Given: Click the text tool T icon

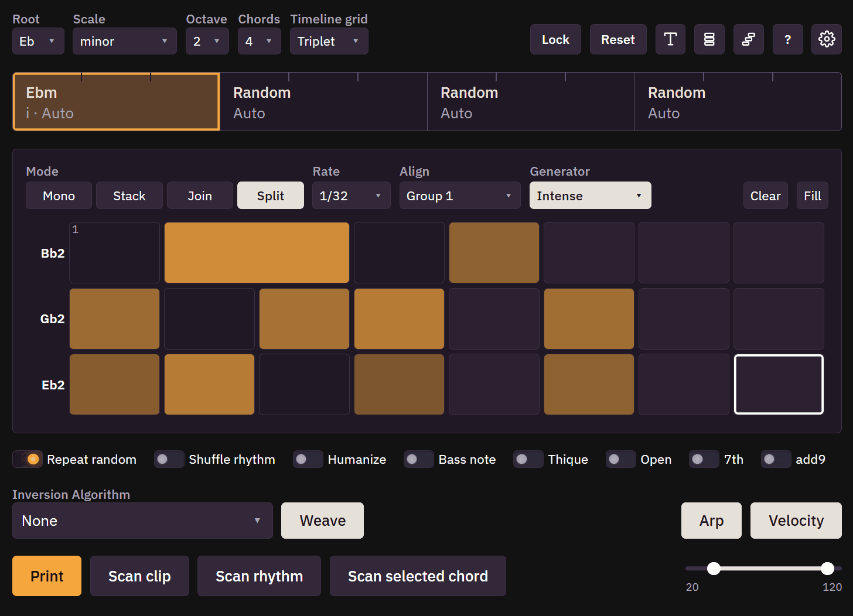Looking at the screenshot, I should (670, 39).
